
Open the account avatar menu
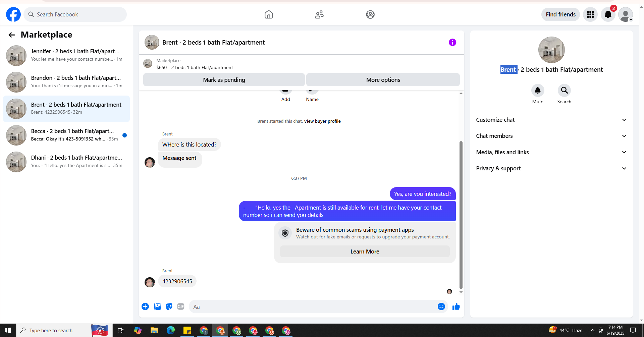pyautogui.click(x=626, y=14)
